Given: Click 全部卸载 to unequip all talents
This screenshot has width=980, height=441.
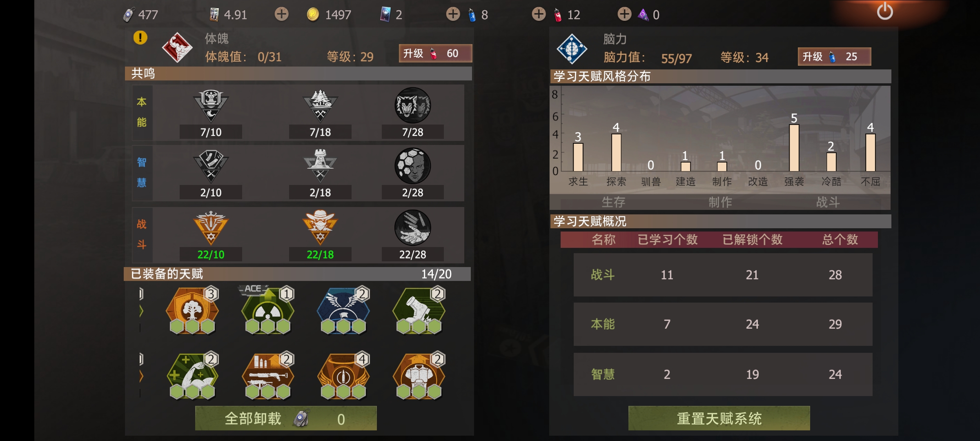Looking at the screenshot, I should tap(286, 418).
